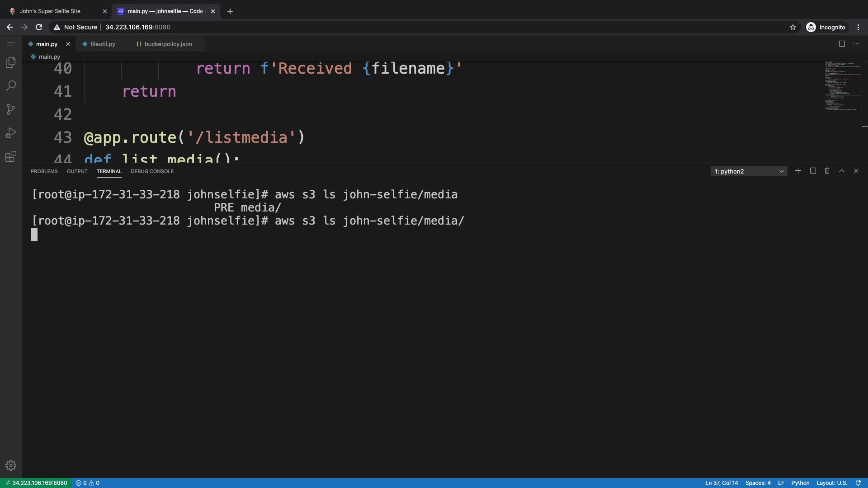Image resolution: width=868 pixels, height=488 pixels.
Task: Open the Source Control view
Action: [11, 109]
